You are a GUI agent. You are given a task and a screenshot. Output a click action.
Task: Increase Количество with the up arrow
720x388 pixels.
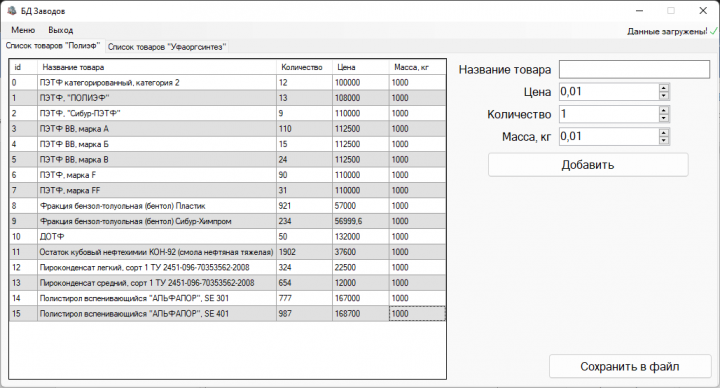[x=664, y=110]
